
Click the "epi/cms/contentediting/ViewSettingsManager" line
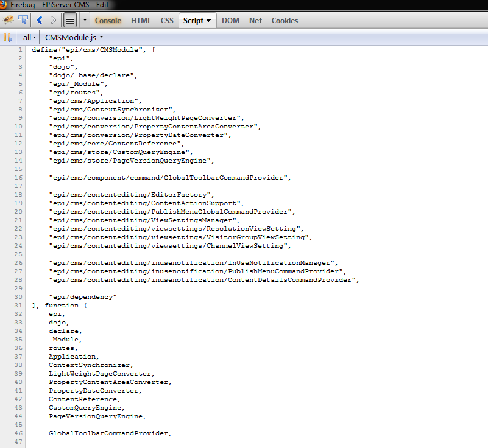click(x=144, y=220)
